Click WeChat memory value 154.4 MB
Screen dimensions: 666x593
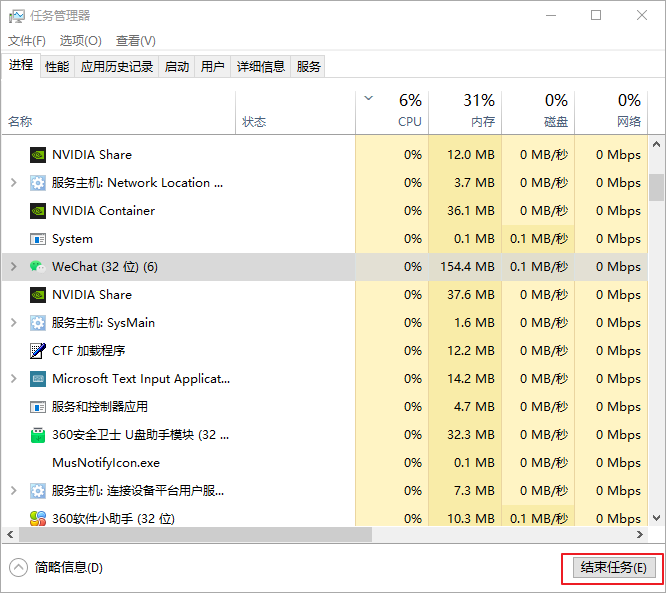tap(467, 267)
